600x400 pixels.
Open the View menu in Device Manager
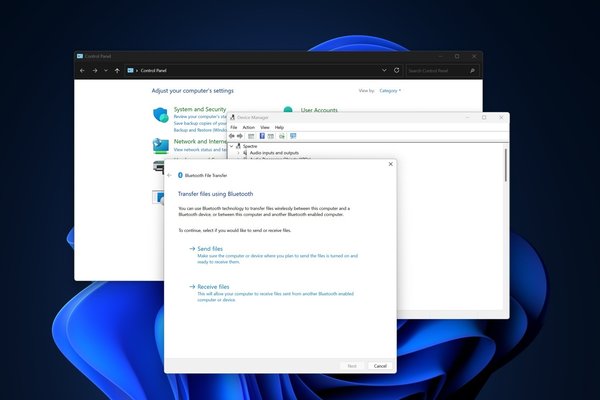click(265, 127)
